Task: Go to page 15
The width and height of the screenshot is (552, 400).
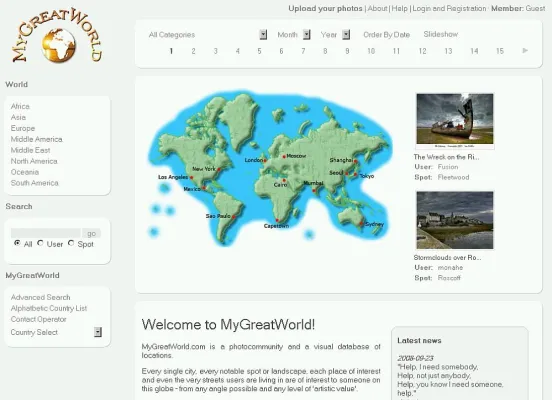Action: (x=500, y=51)
